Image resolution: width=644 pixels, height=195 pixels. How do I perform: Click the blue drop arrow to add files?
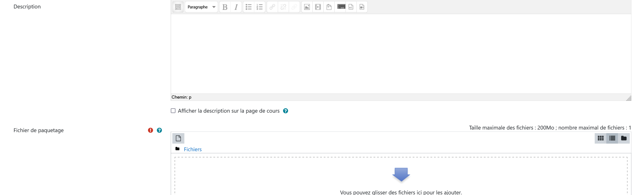click(x=401, y=174)
